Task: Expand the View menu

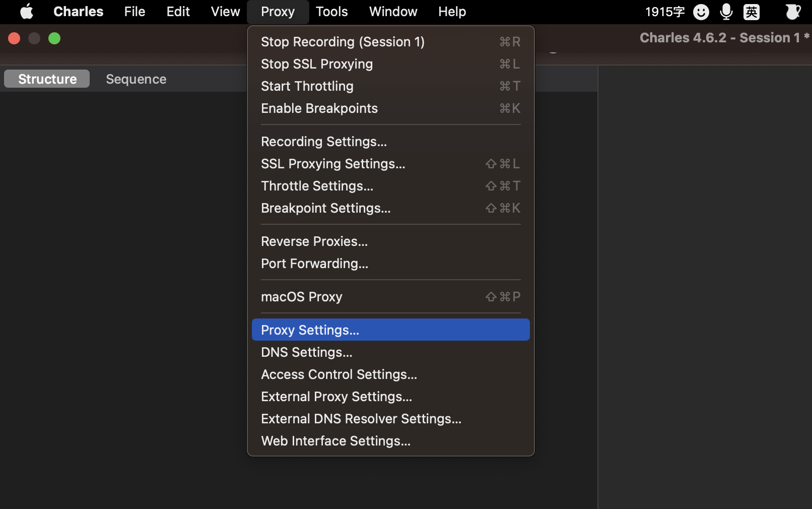Action: click(225, 12)
